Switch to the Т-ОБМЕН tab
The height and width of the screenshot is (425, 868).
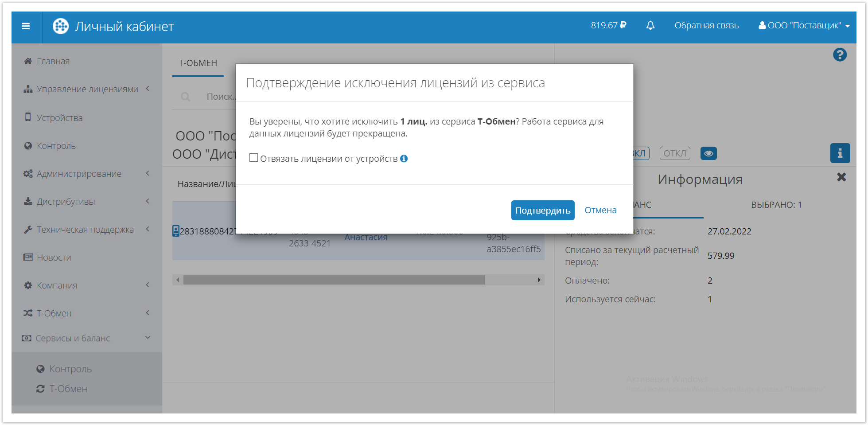198,63
